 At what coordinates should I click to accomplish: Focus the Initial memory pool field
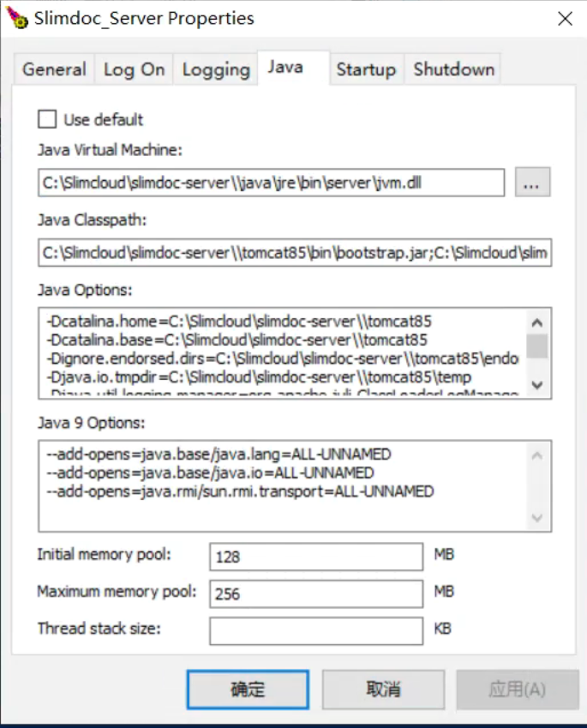(316, 557)
